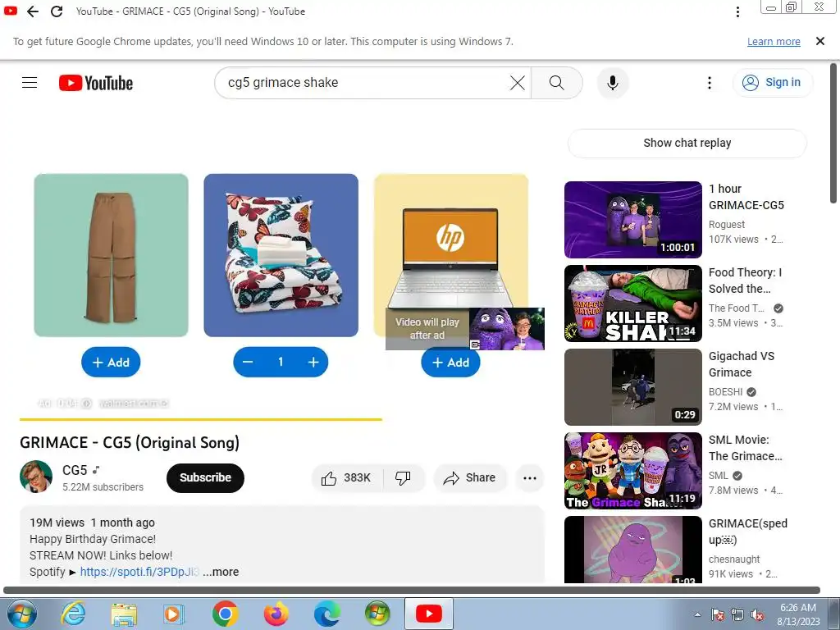This screenshot has height=630, width=840.
Task: Open 'Food Theory: I Solved the...' title
Action: [x=745, y=281]
